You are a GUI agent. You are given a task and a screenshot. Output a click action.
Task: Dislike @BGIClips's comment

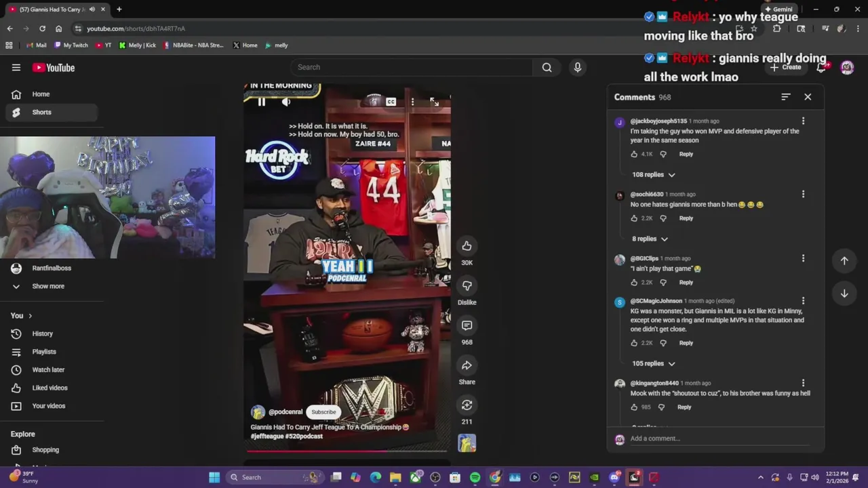[x=663, y=283]
